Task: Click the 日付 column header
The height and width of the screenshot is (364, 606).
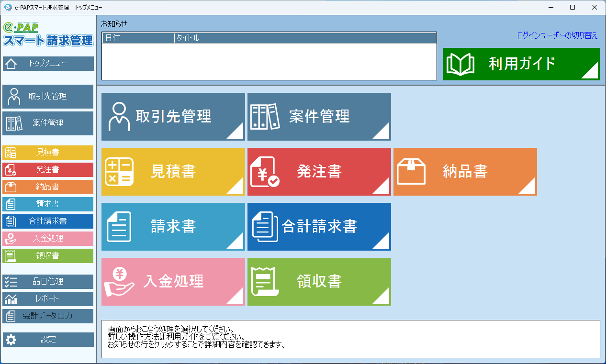Action: [138, 38]
